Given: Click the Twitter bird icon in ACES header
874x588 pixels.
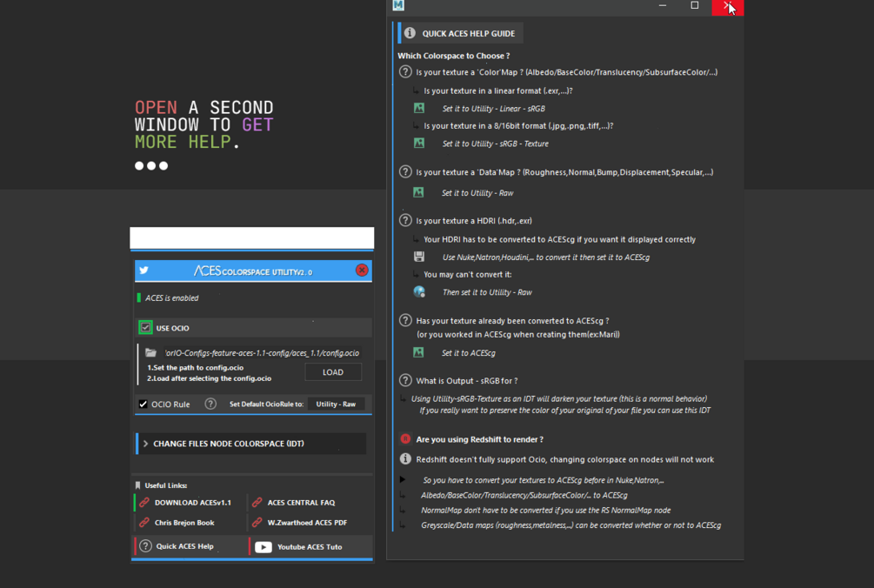Looking at the screenshot, I should pyautogui.click(x=143, y=271).
